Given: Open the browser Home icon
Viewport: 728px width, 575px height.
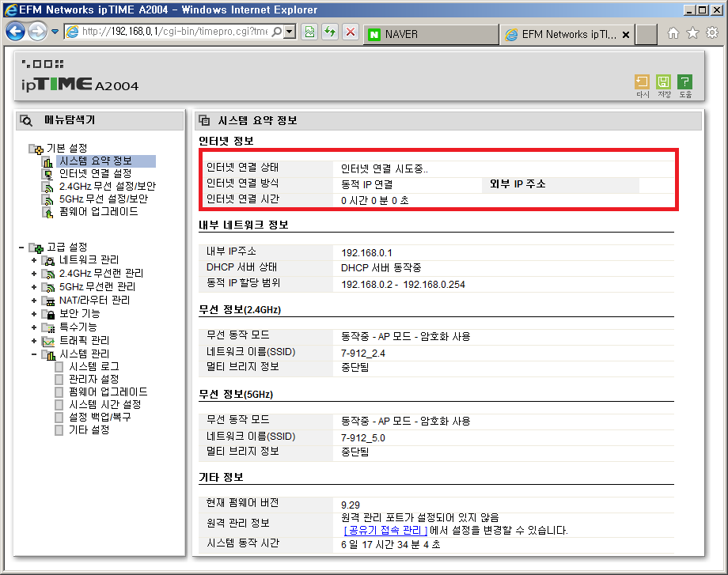Looking at the screenshot, I should (673, 33).
